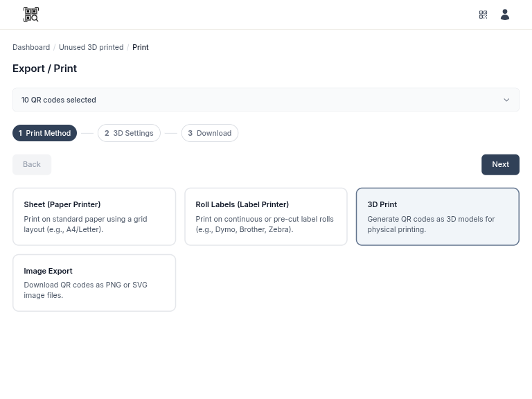Open the user profile menu icon

point(504,15)
